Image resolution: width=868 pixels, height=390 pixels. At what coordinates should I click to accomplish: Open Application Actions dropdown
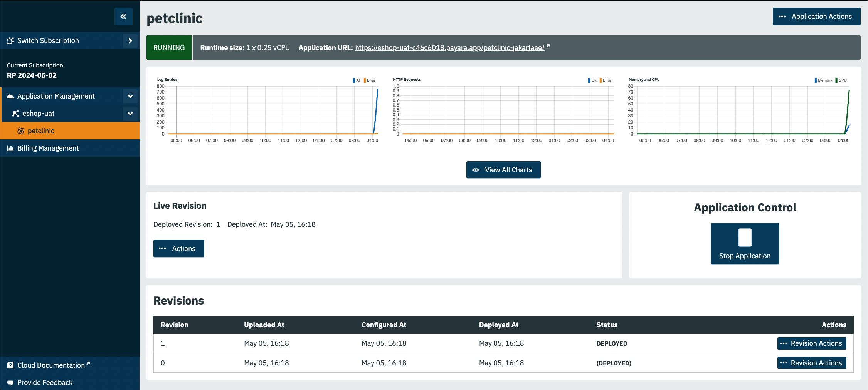tap(816, 17)
